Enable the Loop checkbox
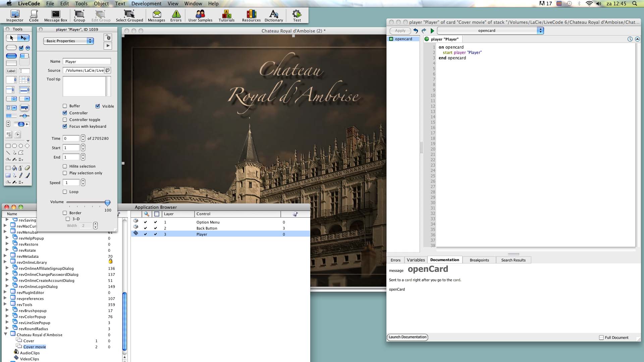644x362 pixels. 65,192
